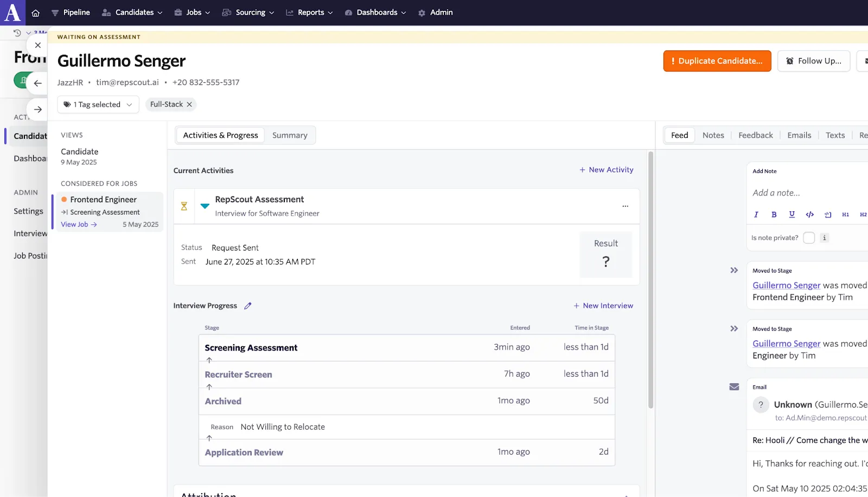This screenshot has width=868, height=497.
Task: Remove the Full-Stack tag
Action: 189,105
